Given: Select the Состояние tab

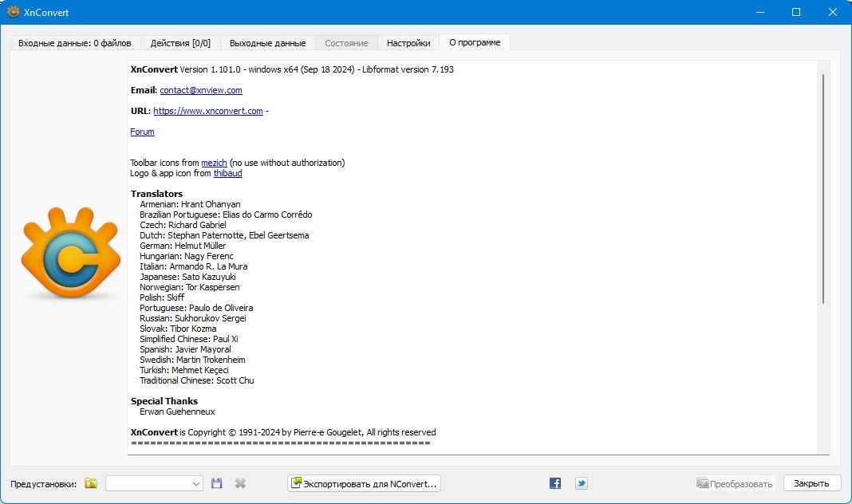Looking at the screenshot, I should (x=346, y=43).
